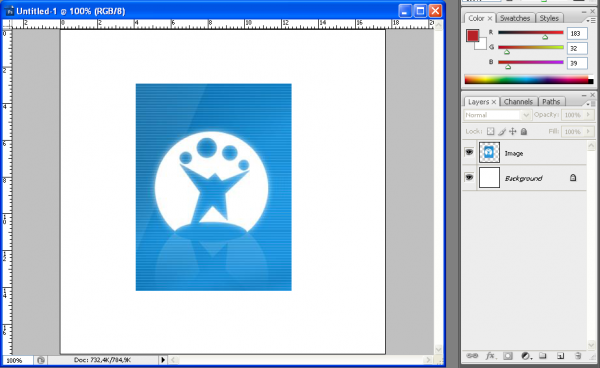This screenshot has width=600, height=368.
Task: Hide the Background layer
Action: pyautogui.click(x=469, y=177)
